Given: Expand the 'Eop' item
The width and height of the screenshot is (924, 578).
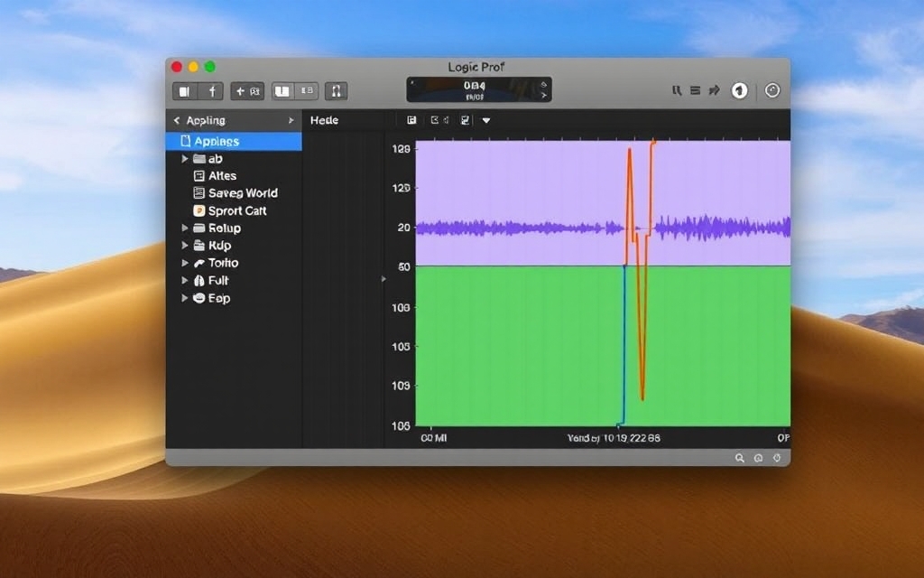Looking at the screenshot, I should point(184,298).
